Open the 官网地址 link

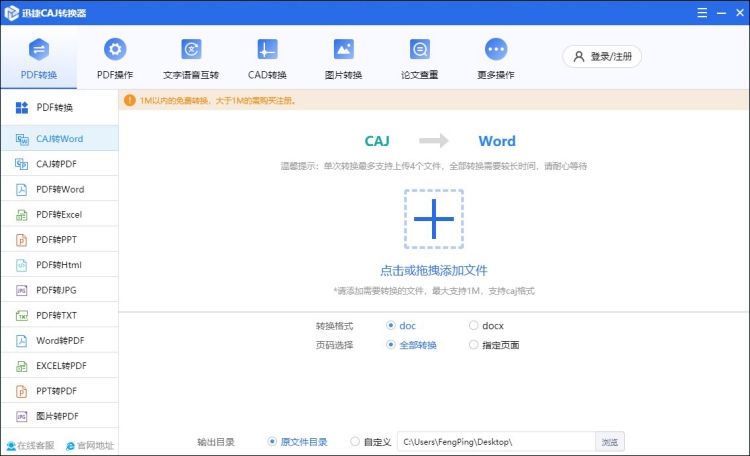[90, 446]
